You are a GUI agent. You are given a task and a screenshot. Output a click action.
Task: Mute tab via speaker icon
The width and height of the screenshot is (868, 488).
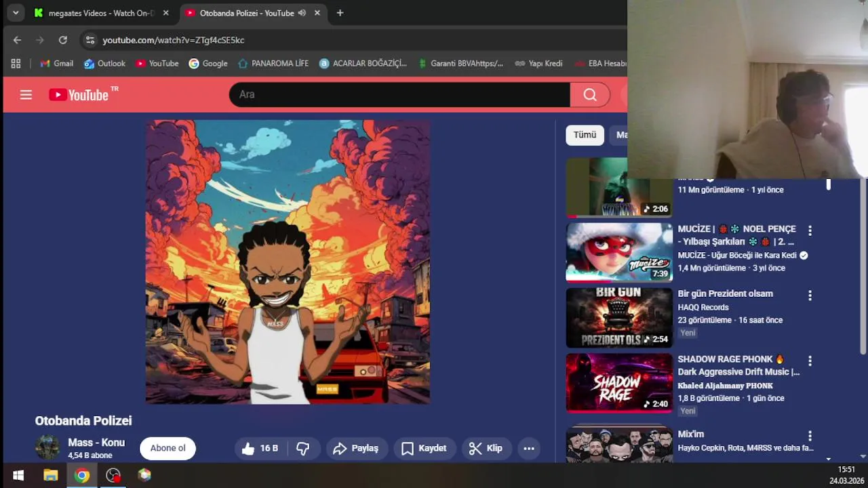(302, 13)
